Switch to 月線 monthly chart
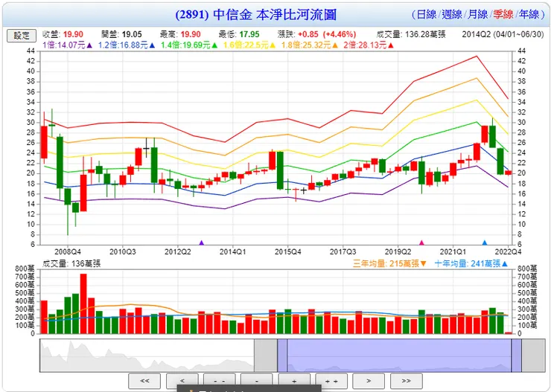This screenshot has width=551, height=392. (477, 14)
